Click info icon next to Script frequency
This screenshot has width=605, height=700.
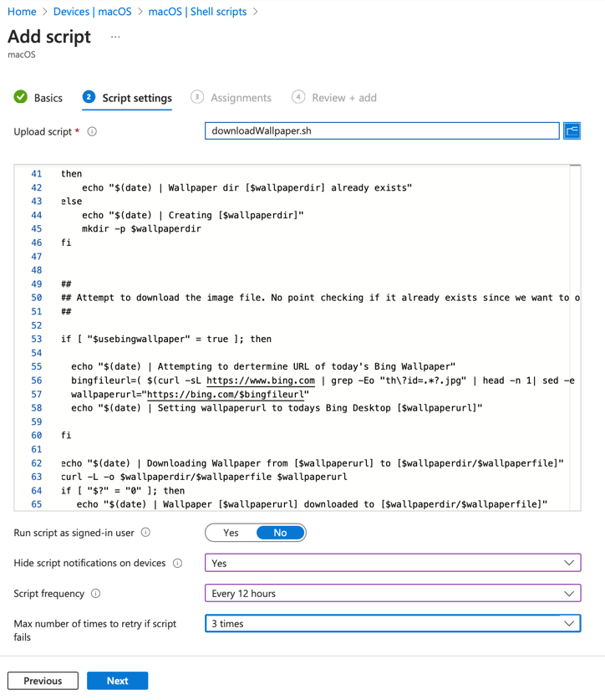pyautogui.click(x=95, y=593)
